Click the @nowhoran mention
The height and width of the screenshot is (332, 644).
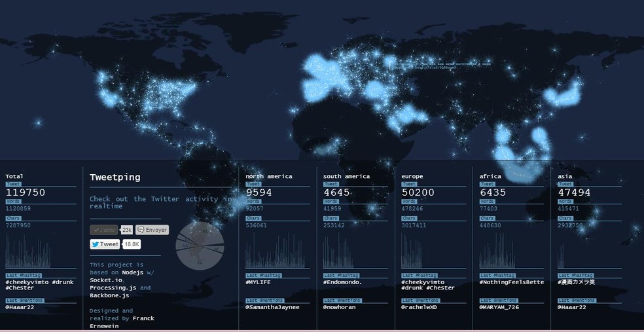click(x=339, y=307)
